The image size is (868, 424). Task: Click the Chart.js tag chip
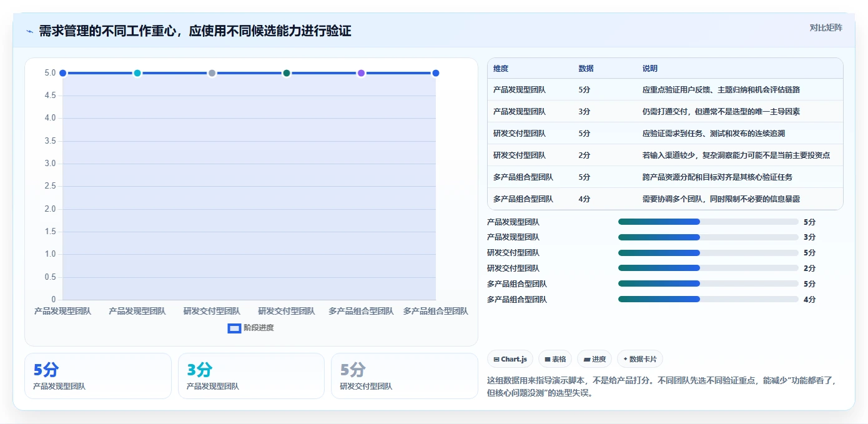(x=510, y=359)
